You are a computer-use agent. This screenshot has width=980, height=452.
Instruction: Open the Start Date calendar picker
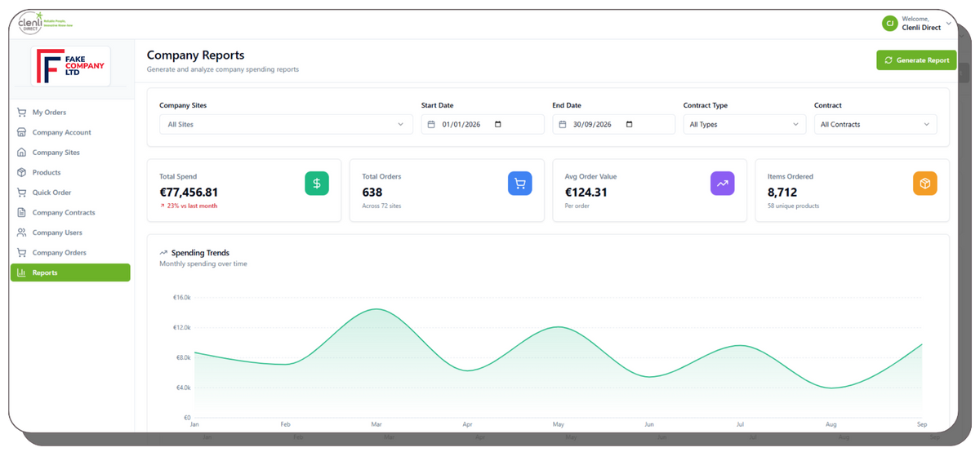pos(498,125)
